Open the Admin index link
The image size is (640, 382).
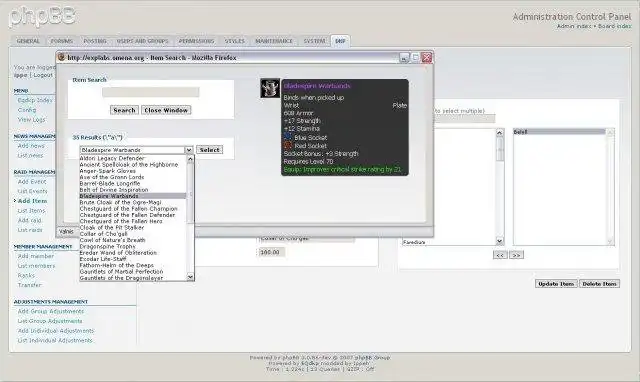click(x=574, y=26)
